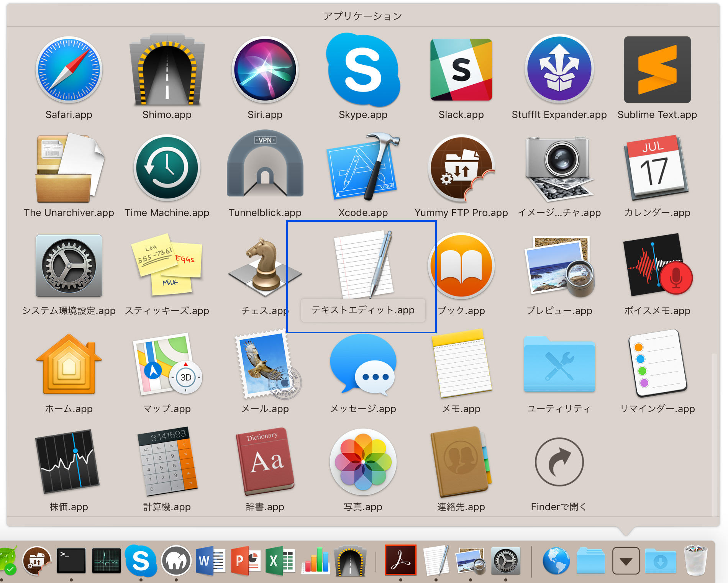The width and height of the screenshot is (728, 583).
Task: Launch Sublime Text.app
Action: (657, 70)
